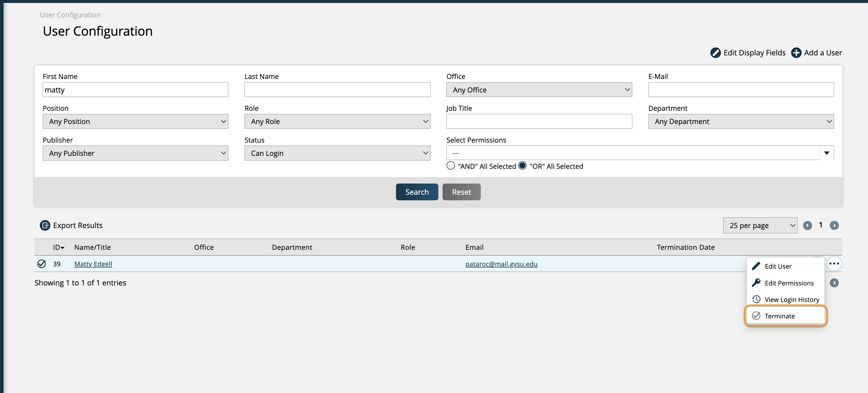
Task: Click the Role column header in the table
Action: click(407, 247)
